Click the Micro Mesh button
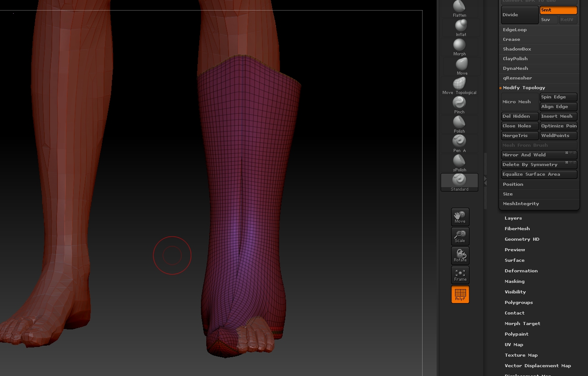 pyautogui.click(x=520, y=102)
